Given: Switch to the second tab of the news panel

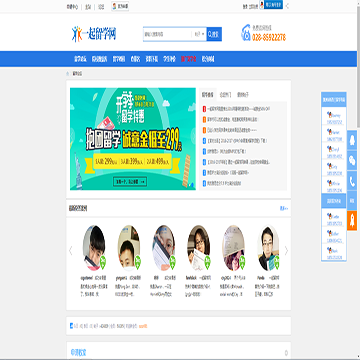Looking at the screenshot, I should [225, 95].
